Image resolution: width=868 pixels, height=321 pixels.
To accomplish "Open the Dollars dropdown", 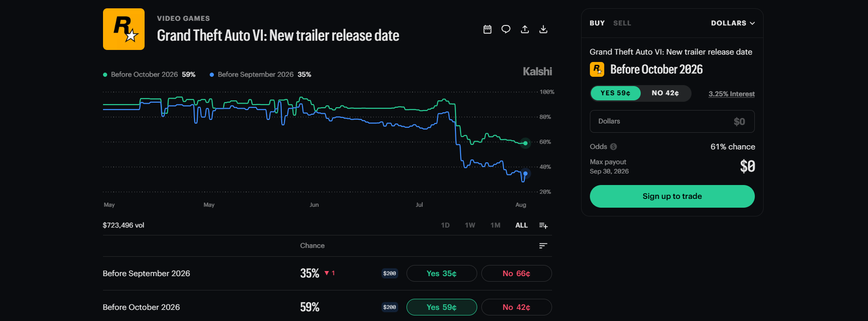I will 733,23.
